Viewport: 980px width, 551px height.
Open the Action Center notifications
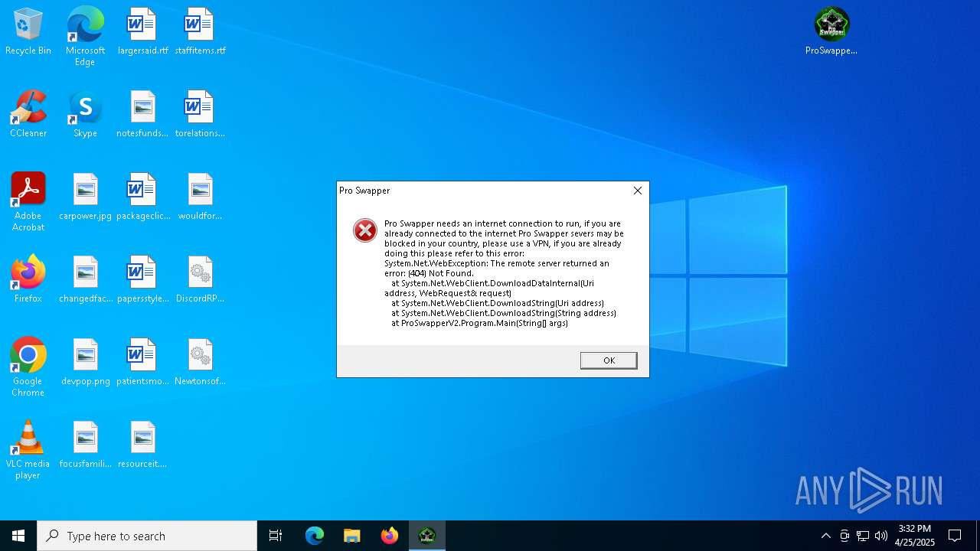[x=955, y=536]
